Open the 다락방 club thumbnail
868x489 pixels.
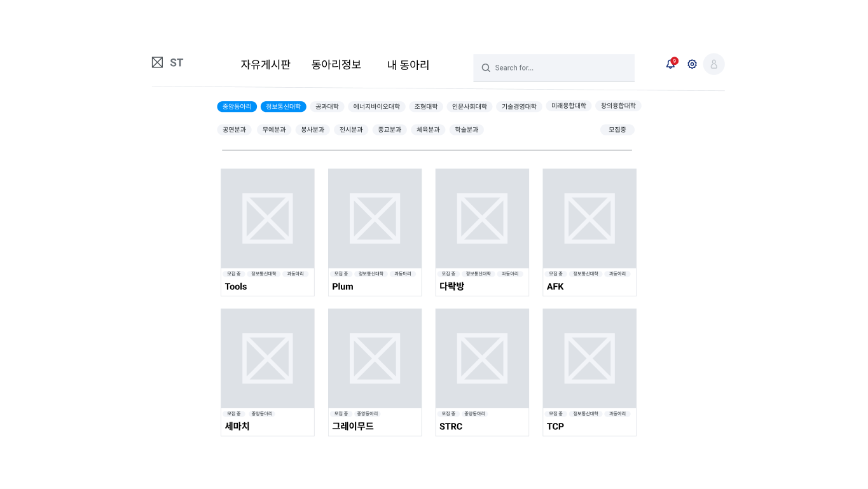click(482, 218)
